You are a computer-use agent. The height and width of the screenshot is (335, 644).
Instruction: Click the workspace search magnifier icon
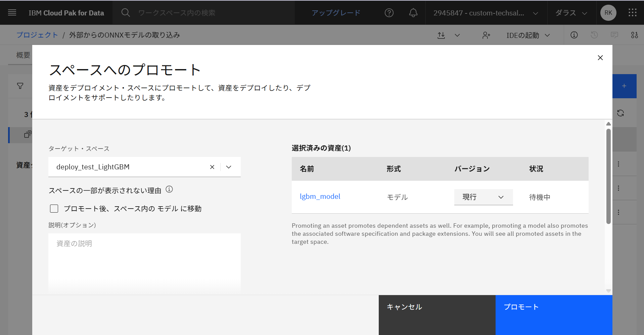[x=126, y=13]
